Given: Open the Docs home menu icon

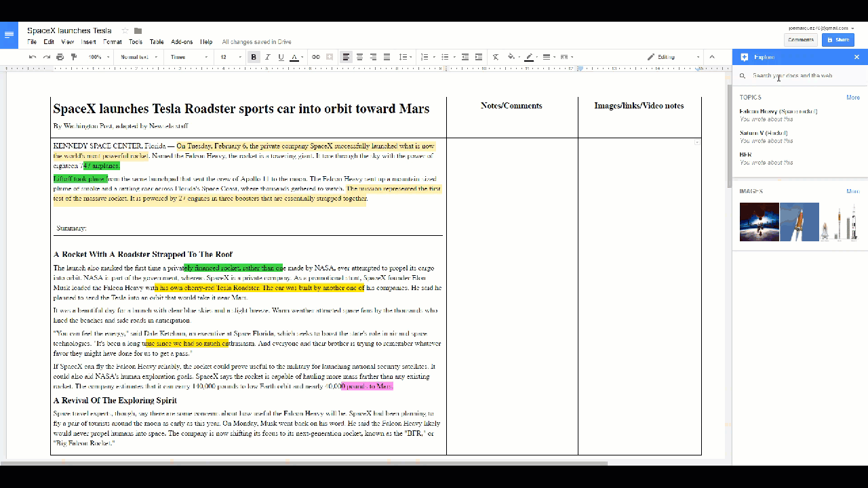Looking at the screenshot, I should pyautogui.click(x=9, y=35).
